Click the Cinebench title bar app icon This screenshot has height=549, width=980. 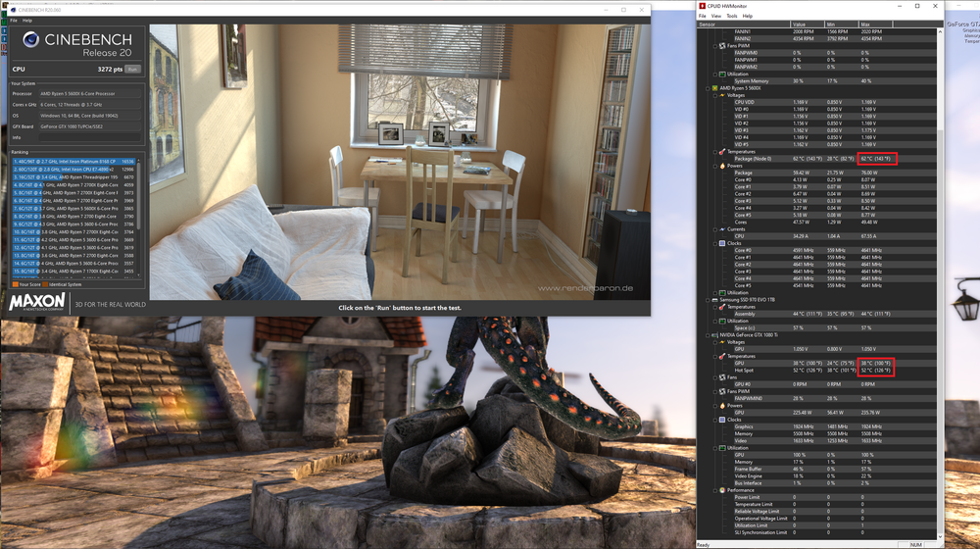[x=13, y=10]
